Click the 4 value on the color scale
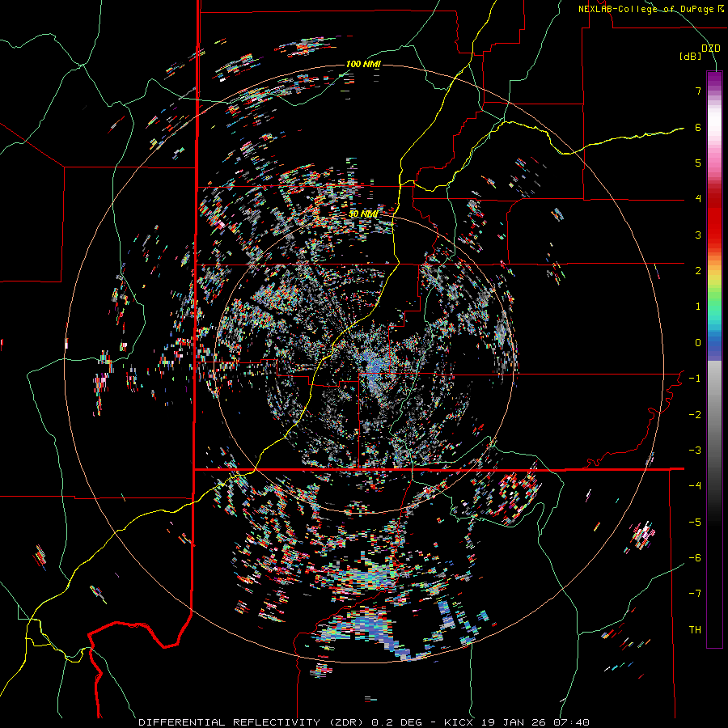728x728 pixels. [x=698, y=199]
